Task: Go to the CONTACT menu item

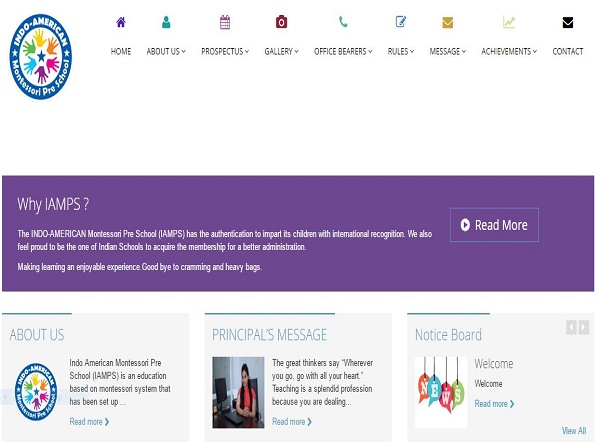Action: pos(568,51)
